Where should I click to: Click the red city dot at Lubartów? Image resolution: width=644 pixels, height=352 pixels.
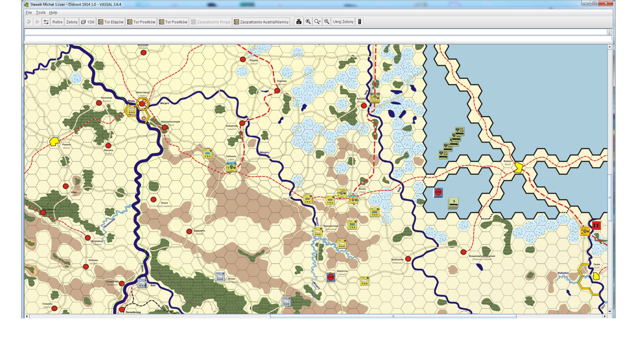click(x=242, y=123)
